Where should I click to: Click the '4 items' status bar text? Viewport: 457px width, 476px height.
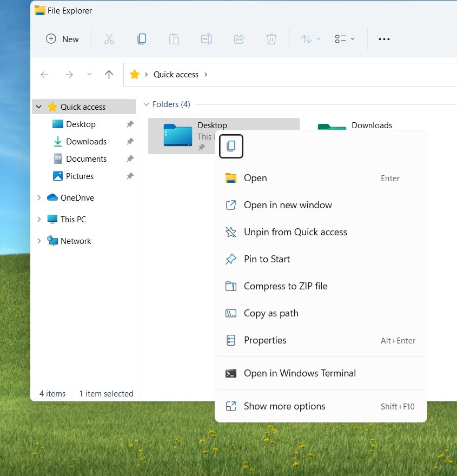[x=52, y=394]
